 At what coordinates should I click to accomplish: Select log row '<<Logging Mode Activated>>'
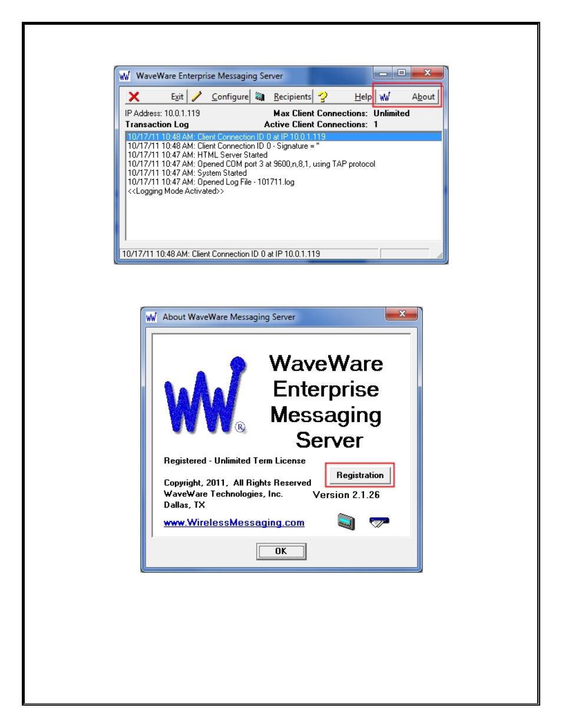284,191
